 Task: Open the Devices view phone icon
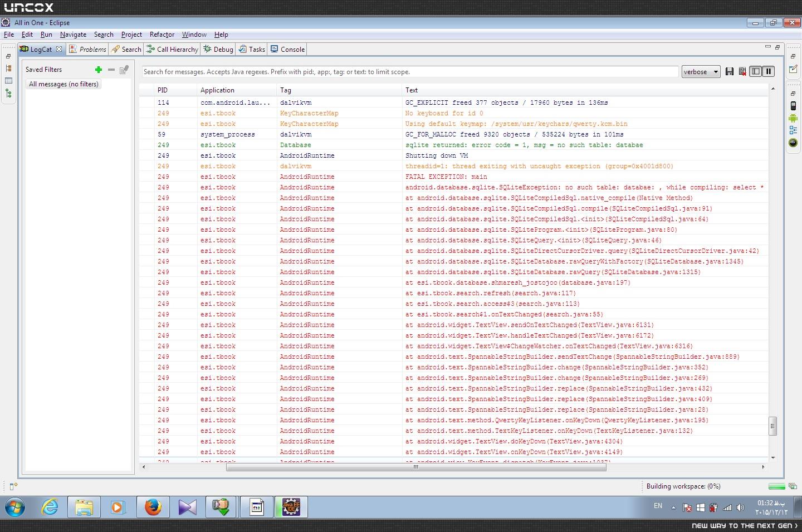pos(793,106)
